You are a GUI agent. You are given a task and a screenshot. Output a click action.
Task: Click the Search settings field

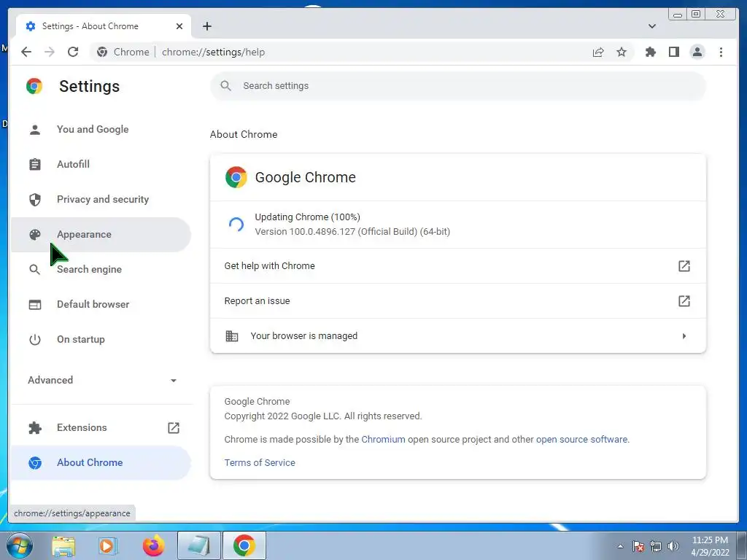click(x=458, y=86)
